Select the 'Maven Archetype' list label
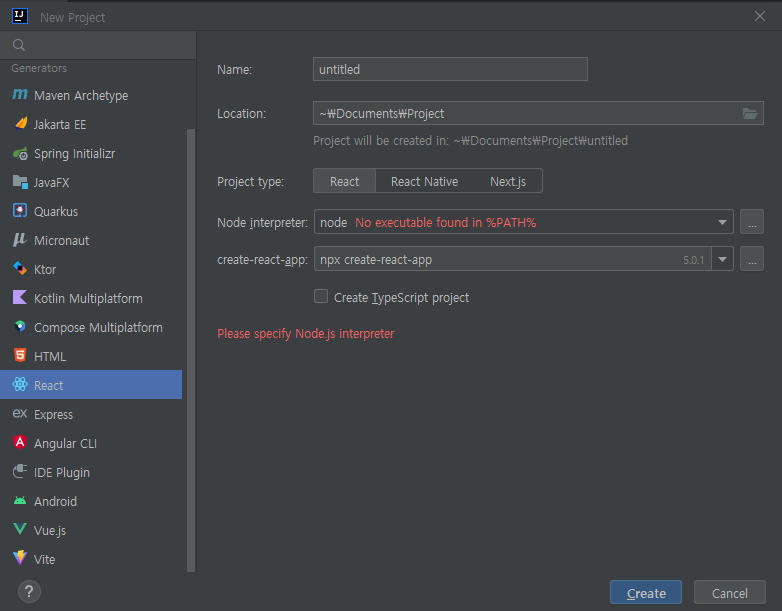The width and height of the screenshot is (782, 611). [81, 95]
